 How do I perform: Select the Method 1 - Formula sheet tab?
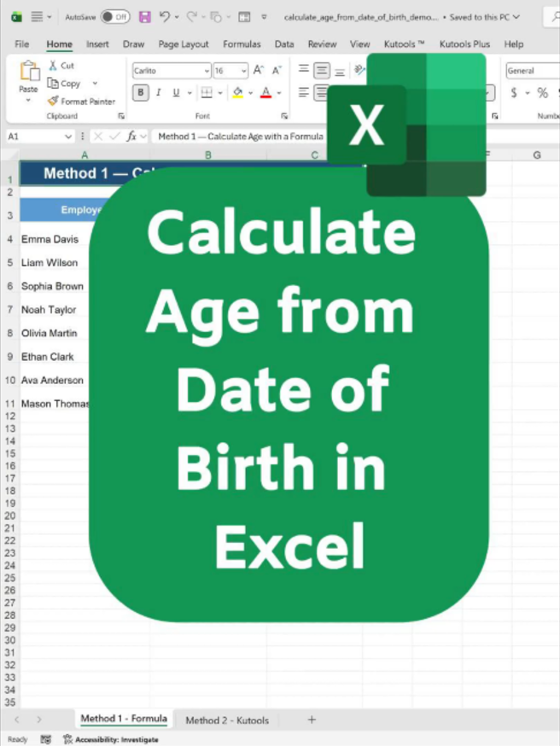point(124,719)
